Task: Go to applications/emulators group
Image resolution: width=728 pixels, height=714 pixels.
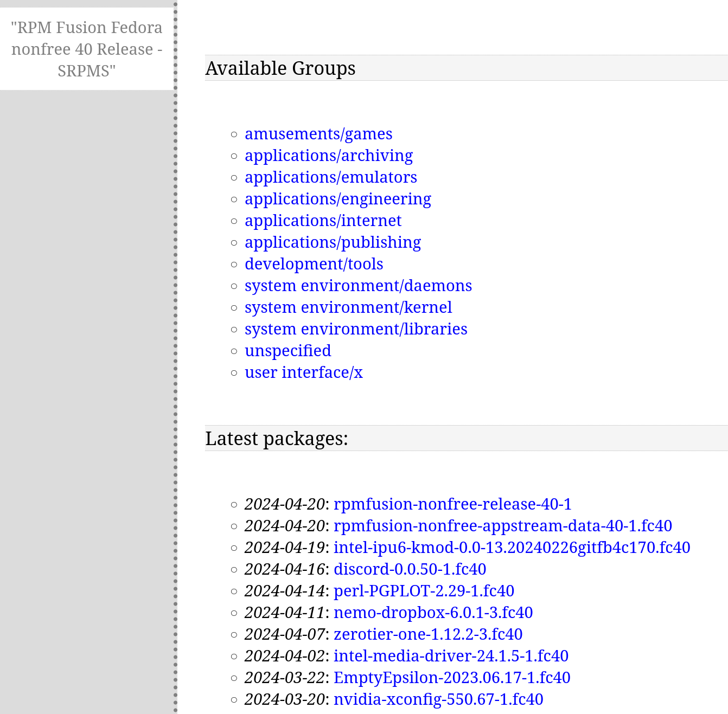Action: click(x=331, y=177)
